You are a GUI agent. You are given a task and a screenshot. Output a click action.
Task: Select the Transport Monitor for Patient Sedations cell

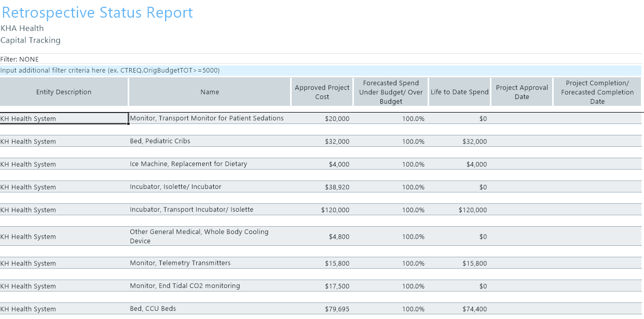click(x=207, y=118)
